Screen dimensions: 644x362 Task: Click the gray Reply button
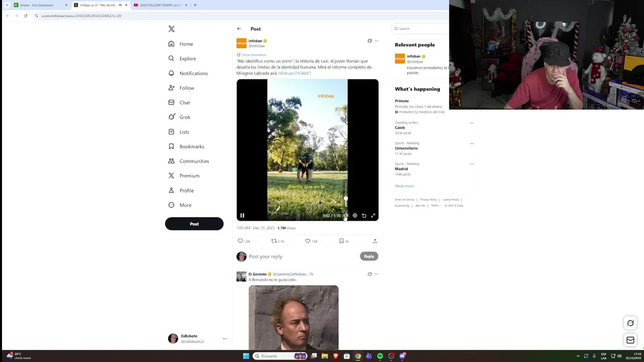tap(369, 256)
